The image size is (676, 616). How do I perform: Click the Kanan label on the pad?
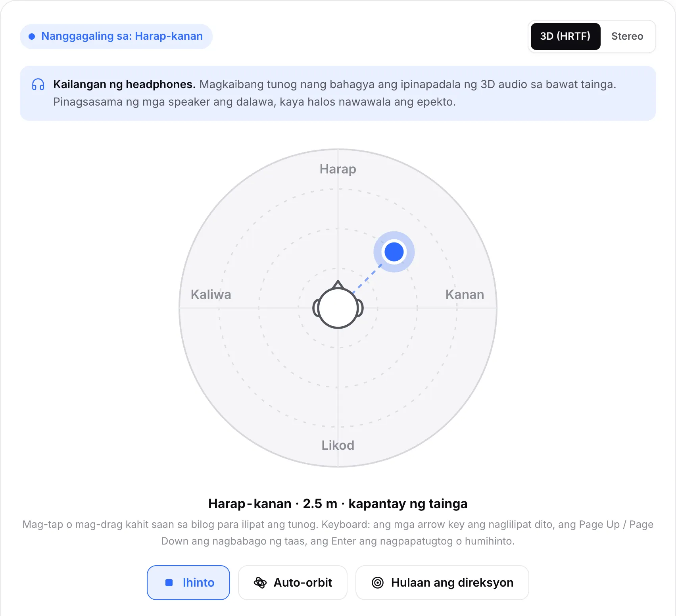465,295
